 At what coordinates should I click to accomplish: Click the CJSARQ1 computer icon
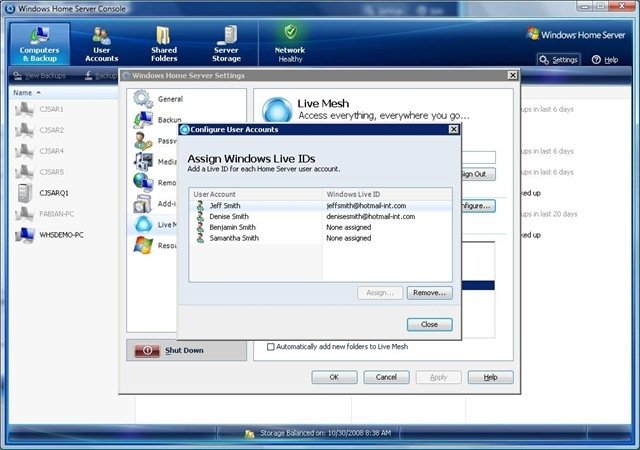24,193
